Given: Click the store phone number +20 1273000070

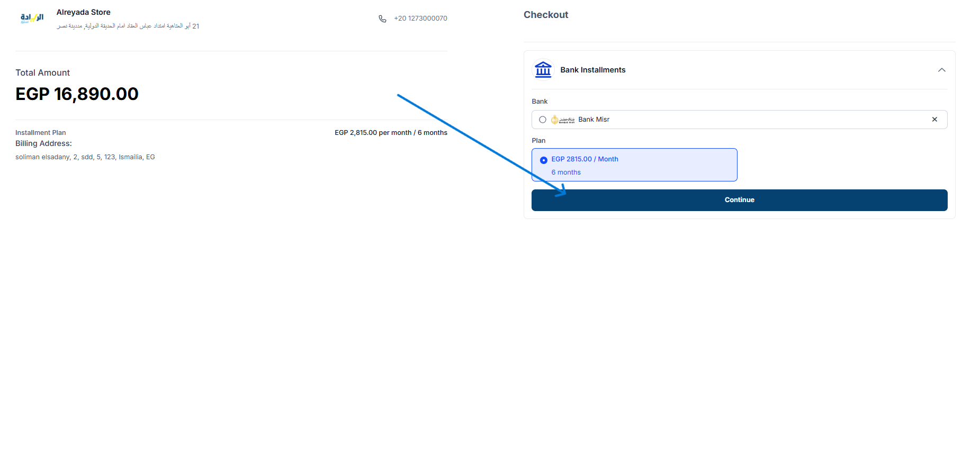Looking at the screenshot, I should [x=420, y=19].
